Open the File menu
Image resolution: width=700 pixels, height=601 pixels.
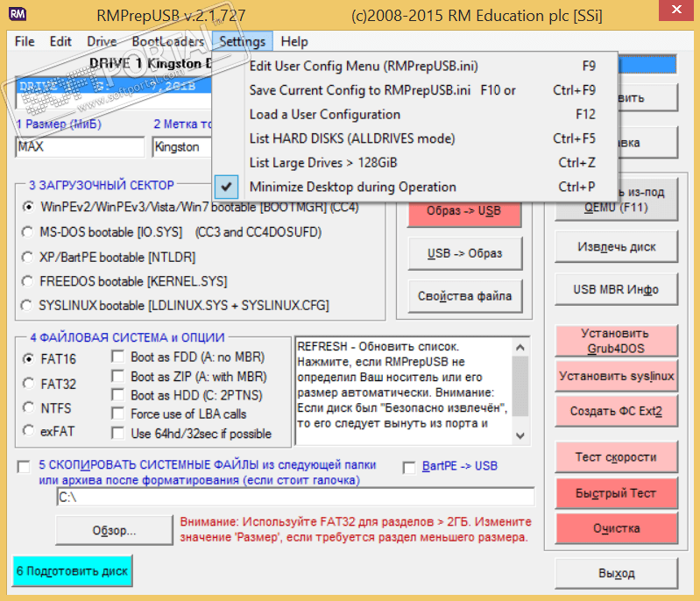[x=25, y=41]
